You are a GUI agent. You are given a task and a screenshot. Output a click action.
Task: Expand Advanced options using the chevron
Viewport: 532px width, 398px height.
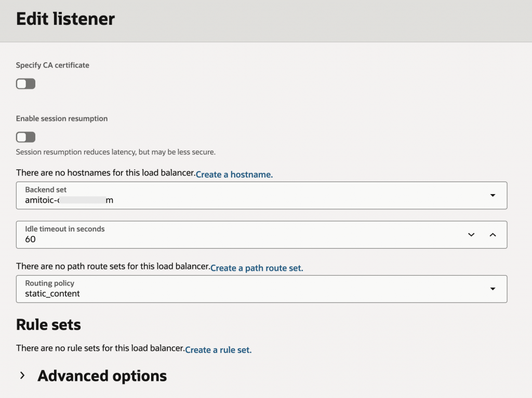22,375
